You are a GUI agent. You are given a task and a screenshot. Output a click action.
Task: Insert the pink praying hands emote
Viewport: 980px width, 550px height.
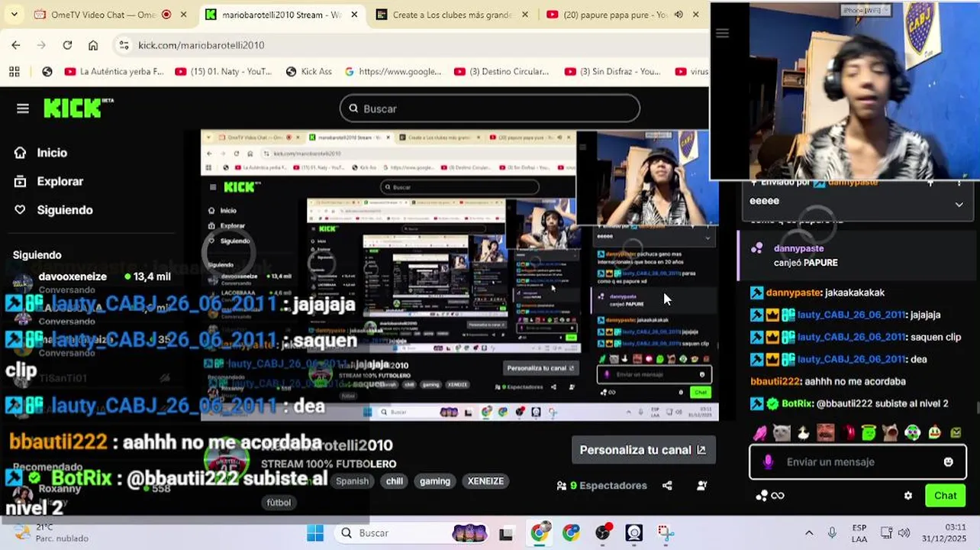click(760, 433)
